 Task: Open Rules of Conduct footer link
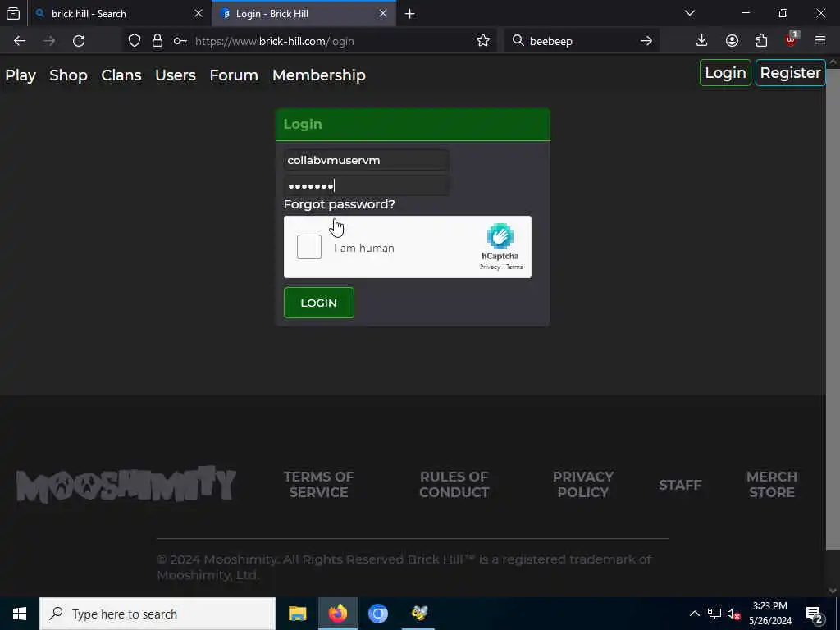(454, 484)
